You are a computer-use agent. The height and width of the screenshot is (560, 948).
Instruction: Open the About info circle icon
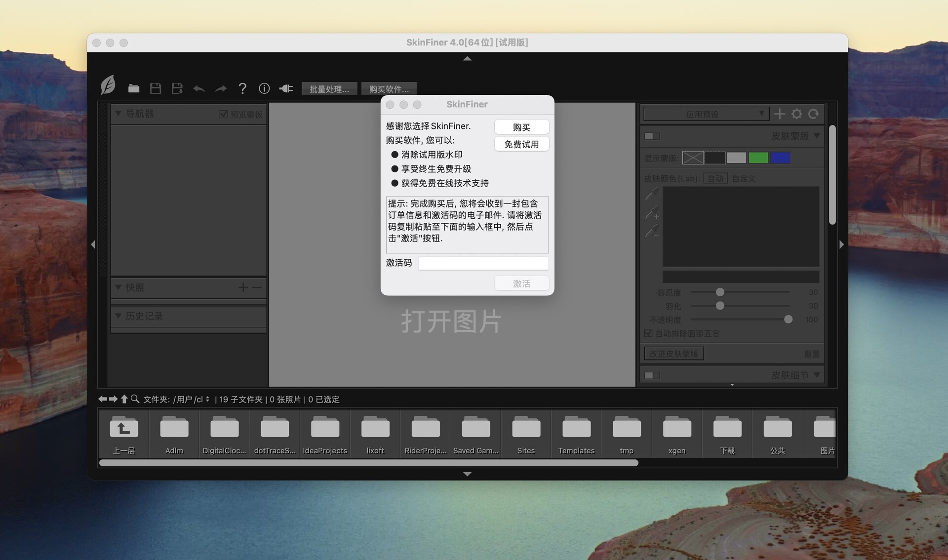(x=264, y=88)
